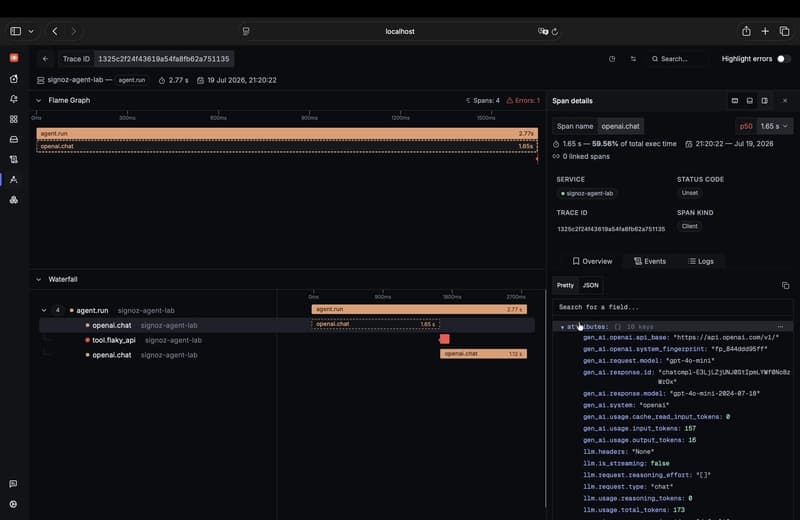Open the settings gear icon at sidebar bottom
The image size is (800, 520).
13,504
